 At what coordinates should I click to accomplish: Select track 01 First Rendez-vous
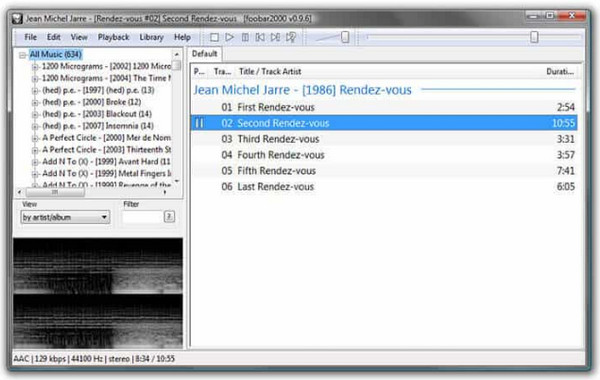(x=384, y=107)
